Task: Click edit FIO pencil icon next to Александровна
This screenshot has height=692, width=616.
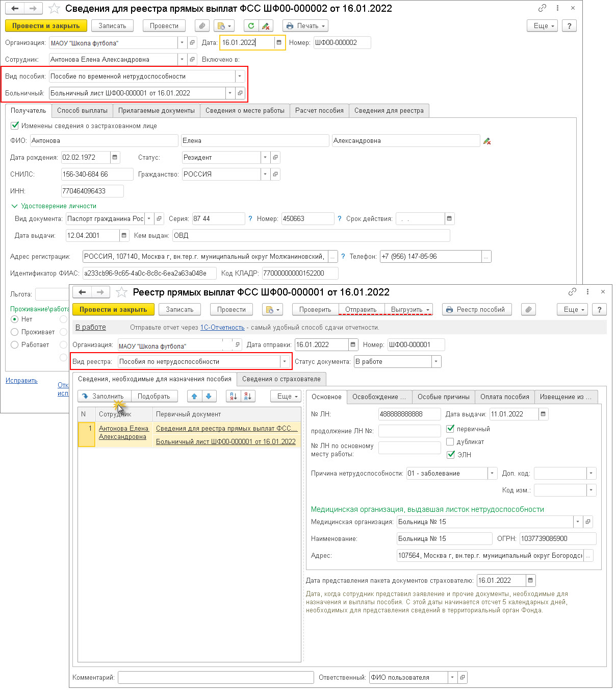Action: [x=487, y=141]
